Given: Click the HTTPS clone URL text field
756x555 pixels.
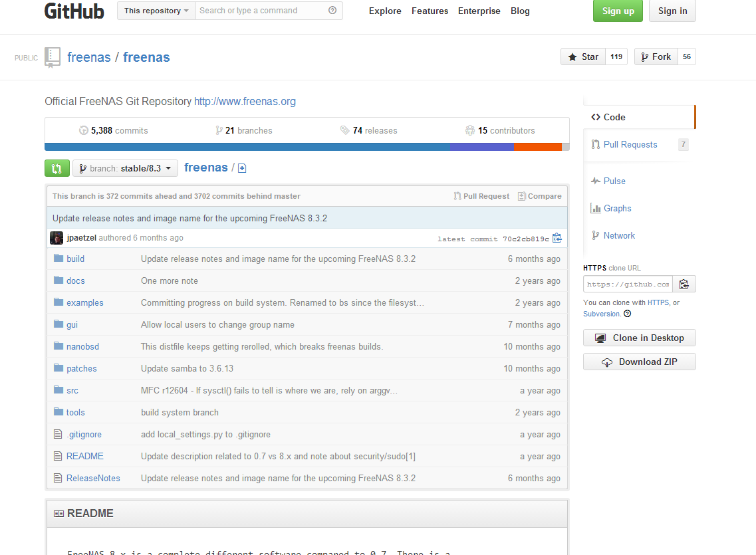Looking at the screenshot, I should point(628,284).
